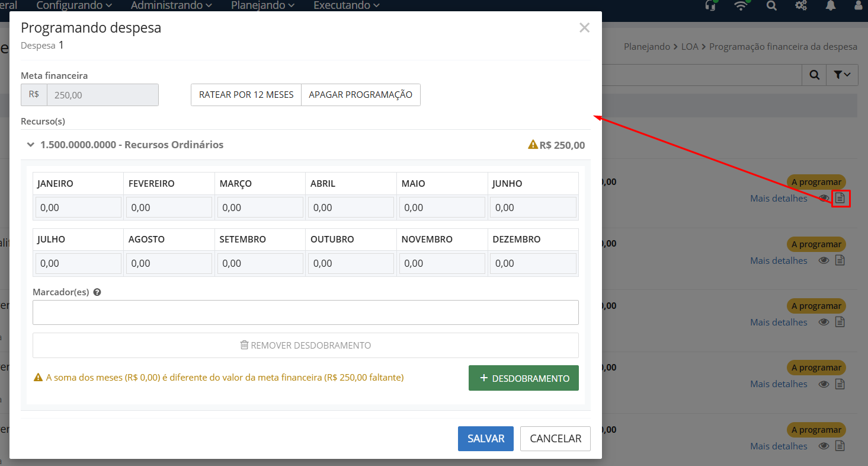Click the Meta financeira value field
The height and width of the screenshot is (466, 868).
tap(103, 95)
